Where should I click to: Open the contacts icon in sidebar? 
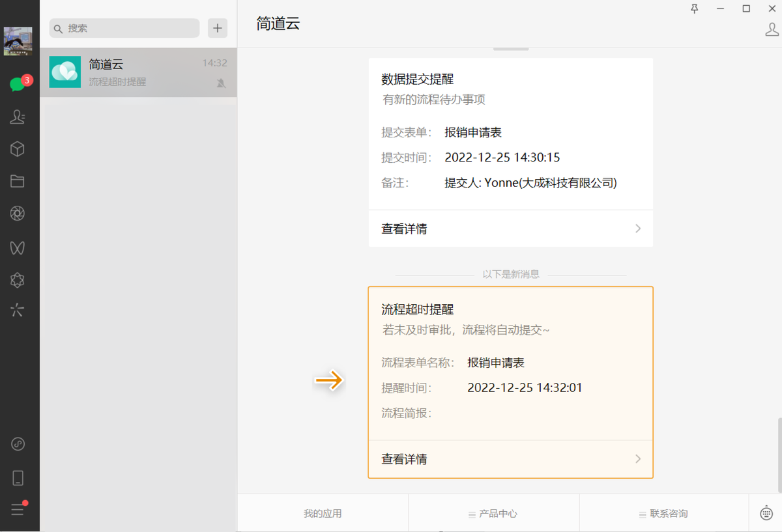click(18, 117)
